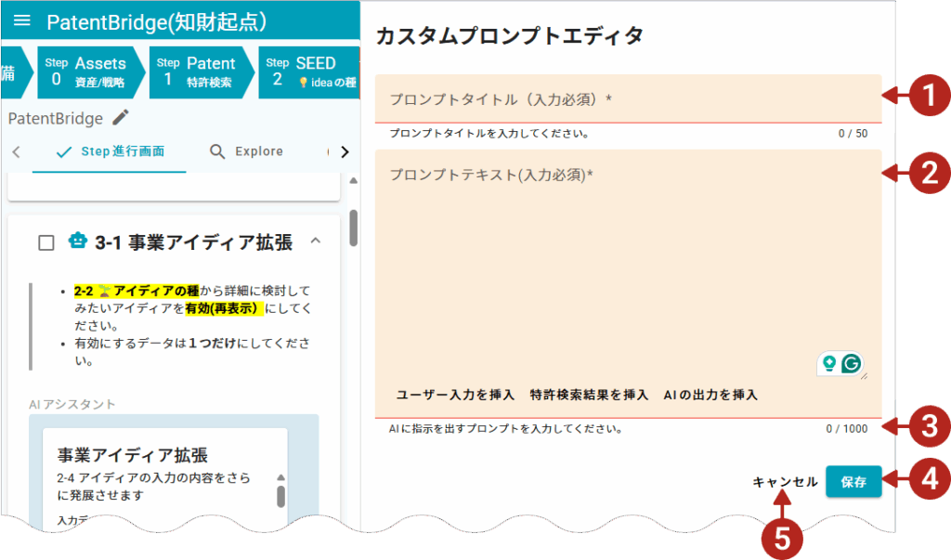Open the hamburger navigation menu
This screenshot has height=560, width=951.
click(x=22, y=21)
